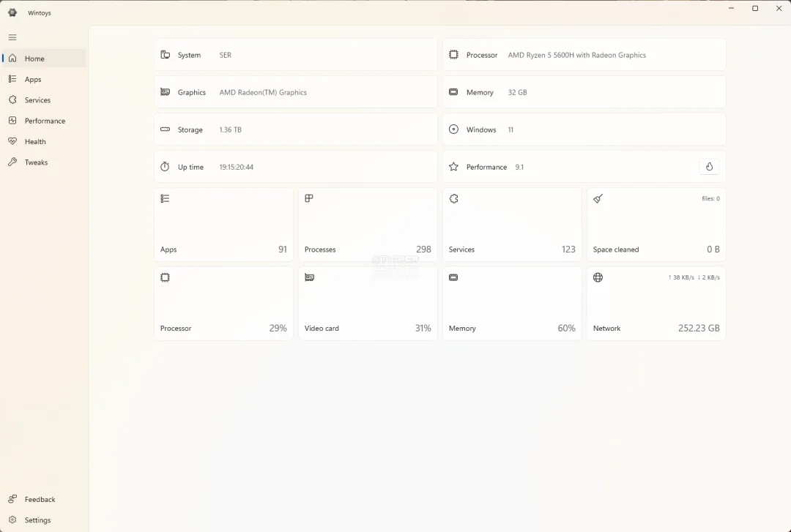
Task: Click the Performance star icon
Action: (453, 166)
